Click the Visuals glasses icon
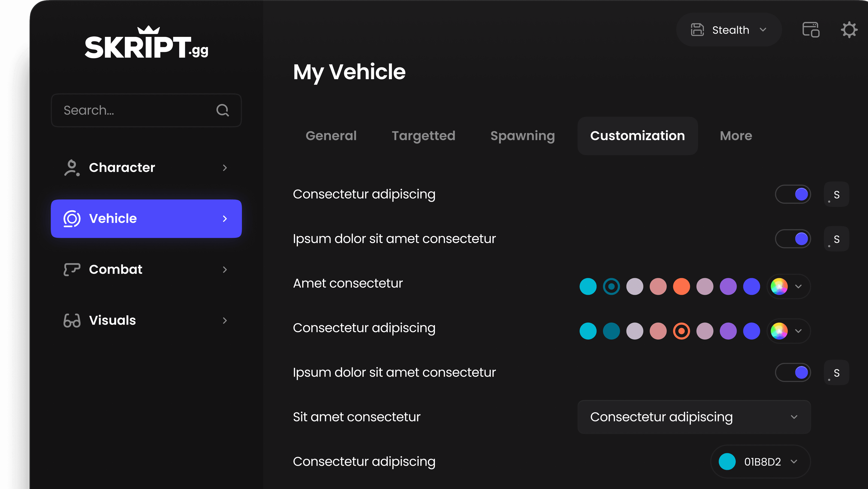The width and height of the screenshot is (868, 489). tap(71, 320)
